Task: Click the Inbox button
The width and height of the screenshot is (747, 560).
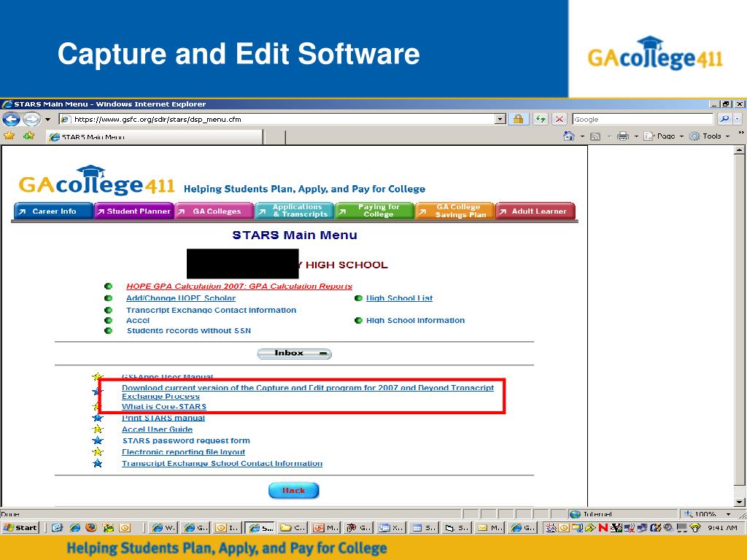Action: [294, 354]
